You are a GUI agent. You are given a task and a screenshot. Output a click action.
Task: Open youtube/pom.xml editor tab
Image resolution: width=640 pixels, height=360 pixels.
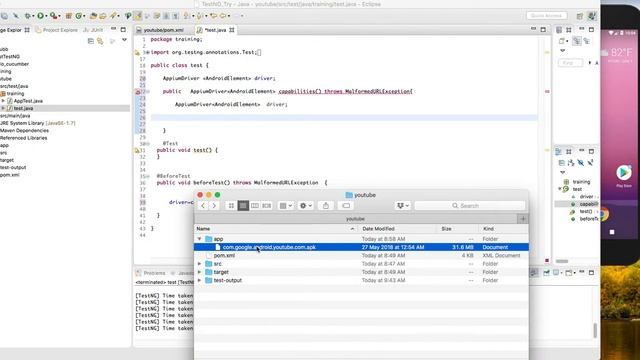pyautogui.click(x=160, y=30)
